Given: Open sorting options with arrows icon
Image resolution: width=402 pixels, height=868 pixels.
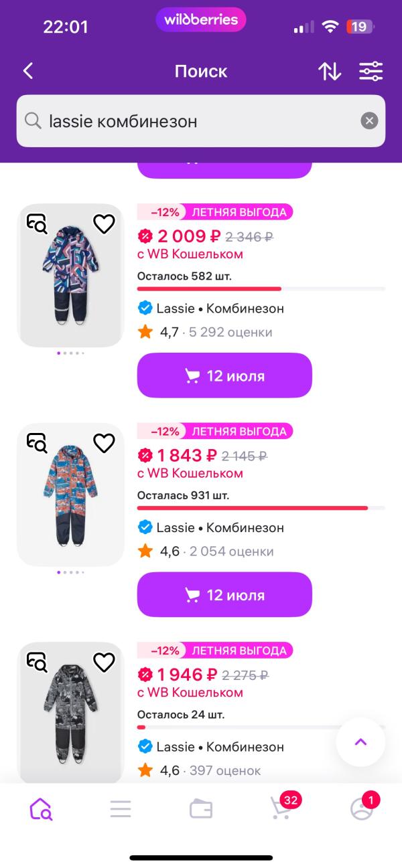Looking at the screenshot, I should (329, 71).
